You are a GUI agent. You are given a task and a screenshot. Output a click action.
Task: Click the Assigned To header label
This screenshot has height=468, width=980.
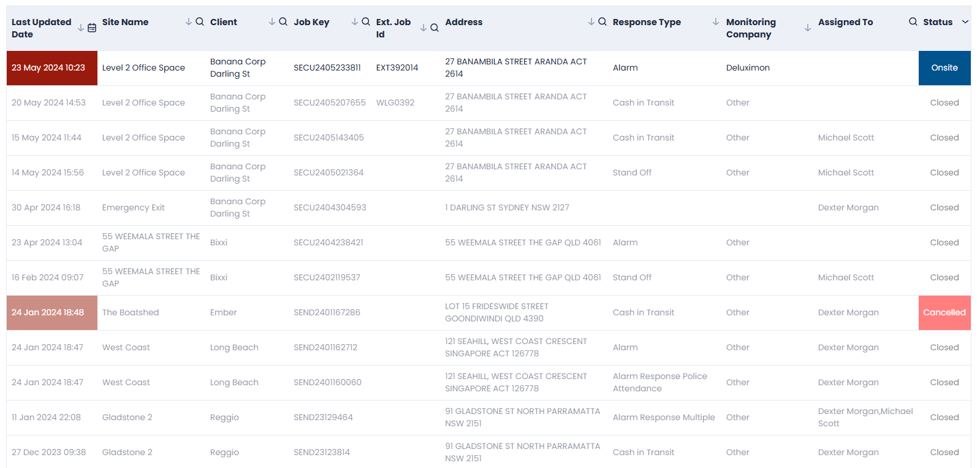point(845,21)
